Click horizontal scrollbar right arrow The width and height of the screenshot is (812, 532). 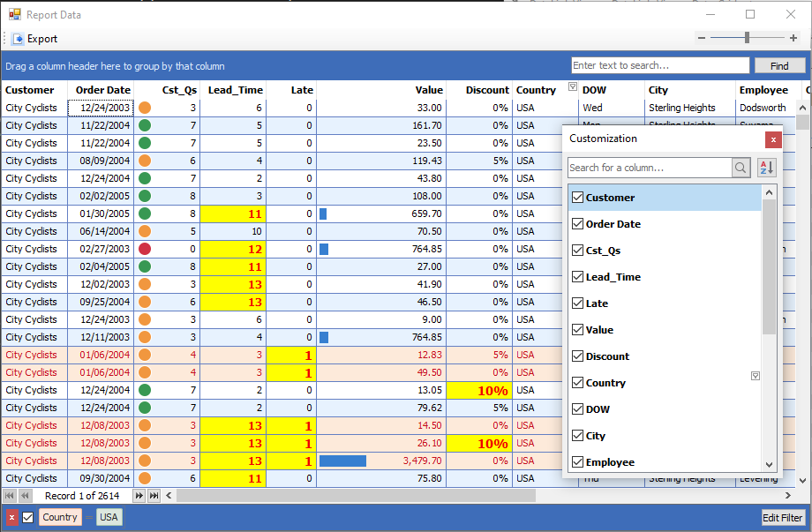[x=787, y=495]
